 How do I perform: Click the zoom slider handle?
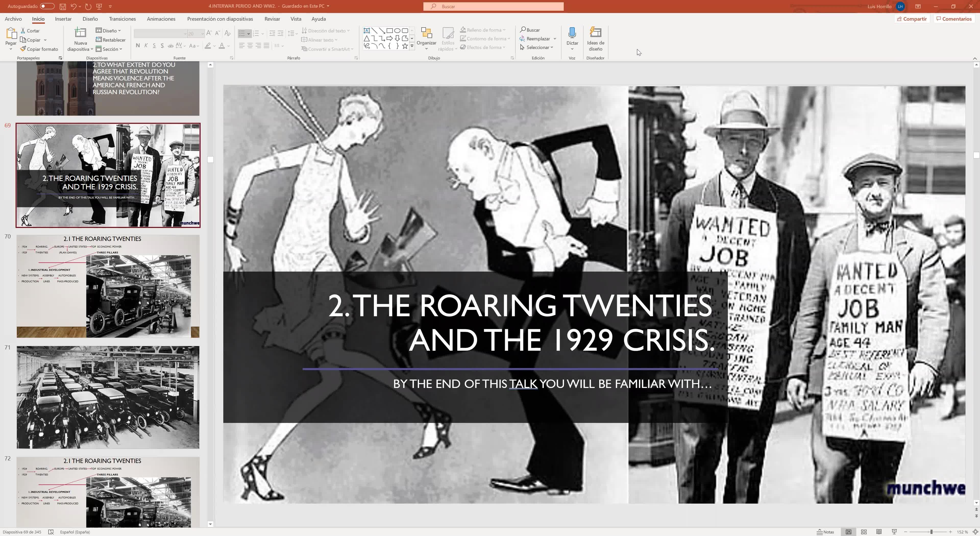[x=931, y=532]
